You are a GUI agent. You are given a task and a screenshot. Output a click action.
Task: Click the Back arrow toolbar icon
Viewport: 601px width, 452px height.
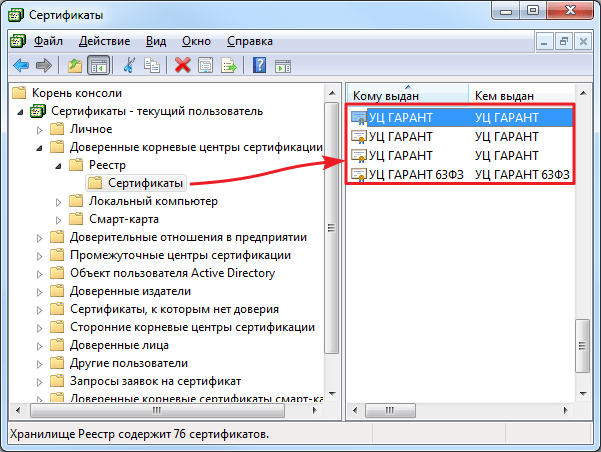click(20, 65)
